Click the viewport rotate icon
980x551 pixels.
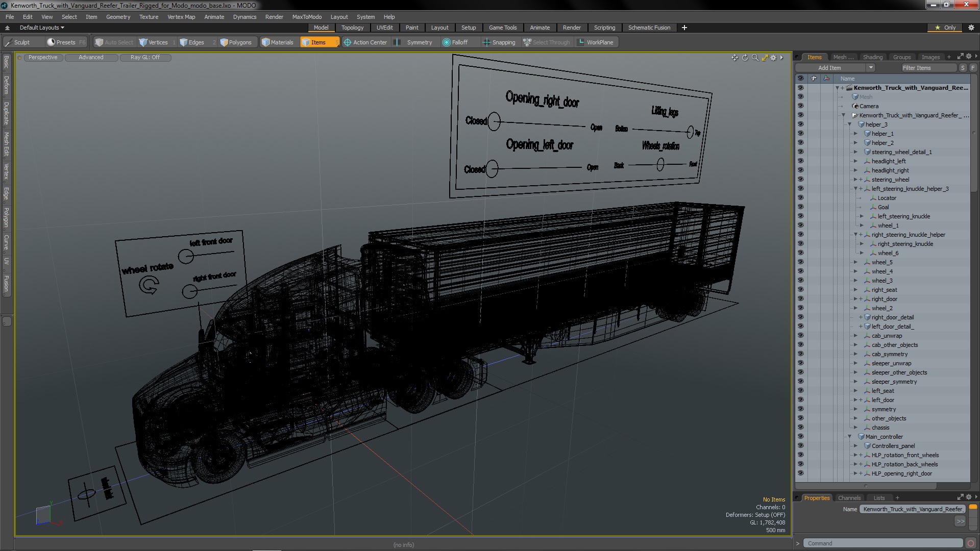tap(745, 58)
